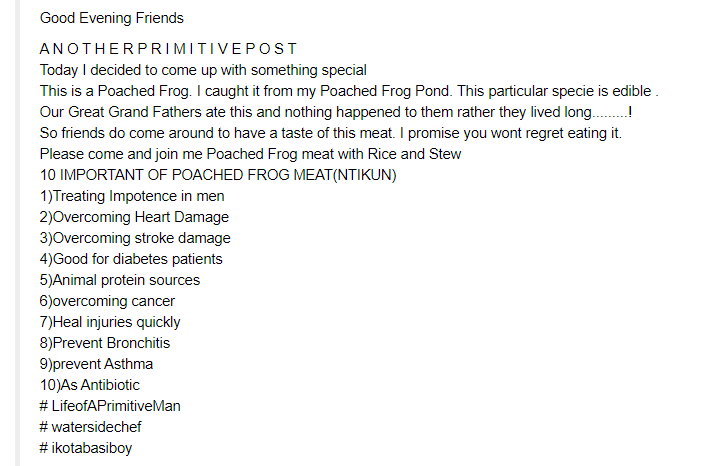The width and height of the screenshot is (726, 466).
Task: Open the #watersidechef hashtag
Action: [x=91, y=427]
